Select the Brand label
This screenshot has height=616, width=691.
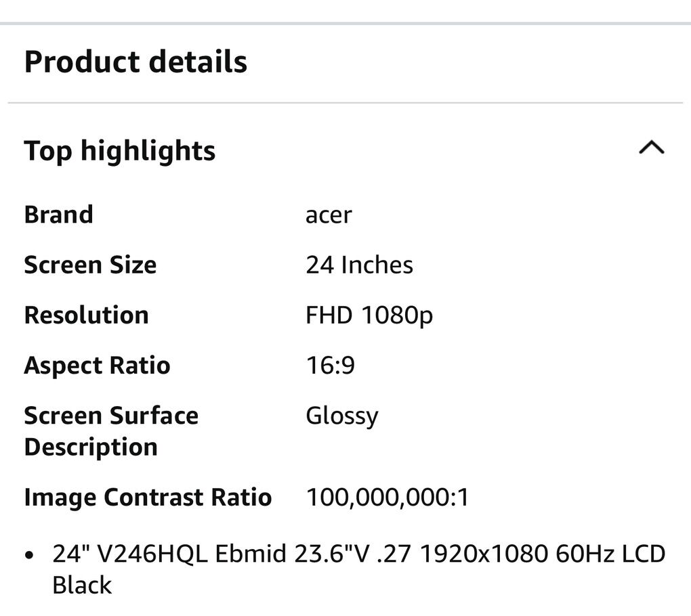pyautogui.click(x=58, y=215)
